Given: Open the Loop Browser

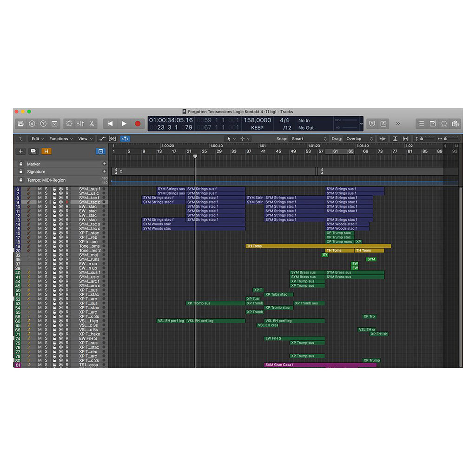Looking at the screenshot, I should pyautogui.click(x=444, y=124).
